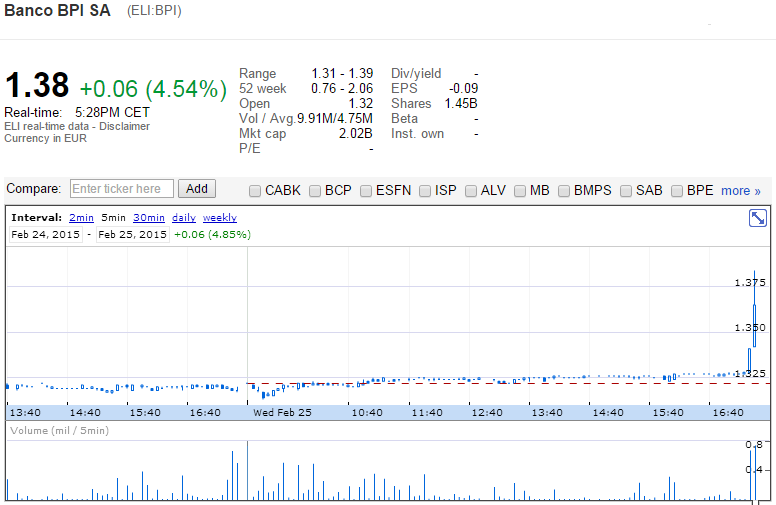Check the ESFN compare box
This screenshot has height=505, width=776.
click(366, 191)
